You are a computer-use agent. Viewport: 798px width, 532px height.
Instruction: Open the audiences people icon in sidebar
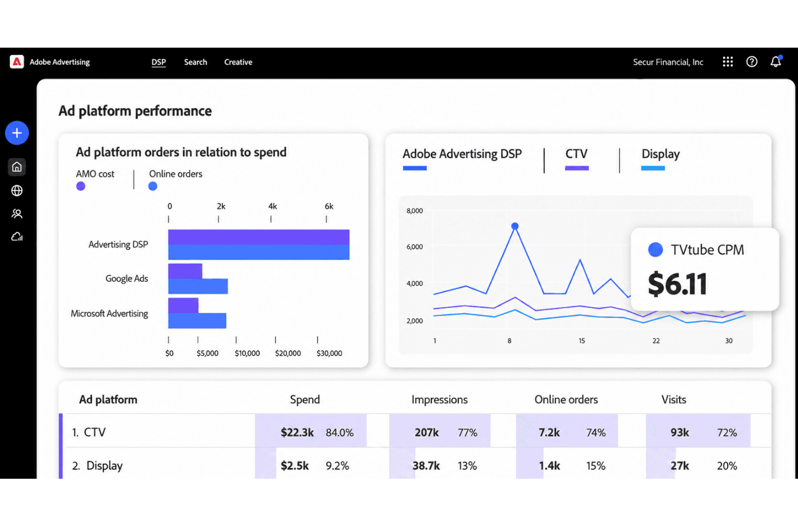pos(17,214)
